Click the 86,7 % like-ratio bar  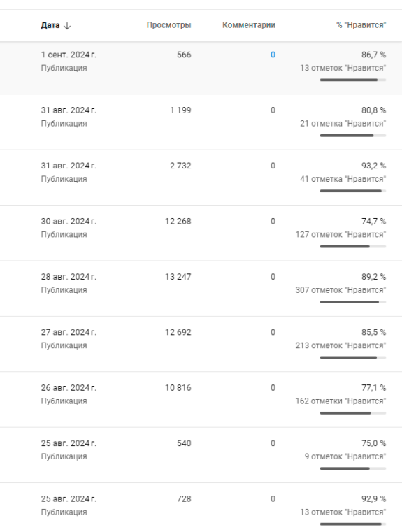click(353, 80)
